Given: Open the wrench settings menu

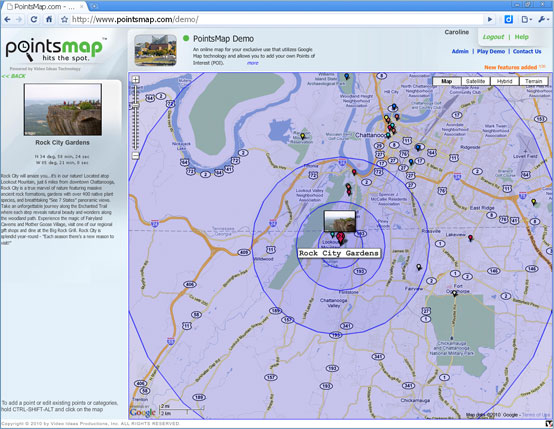Looking at the screenshot, I should click(x=543, y=19).
